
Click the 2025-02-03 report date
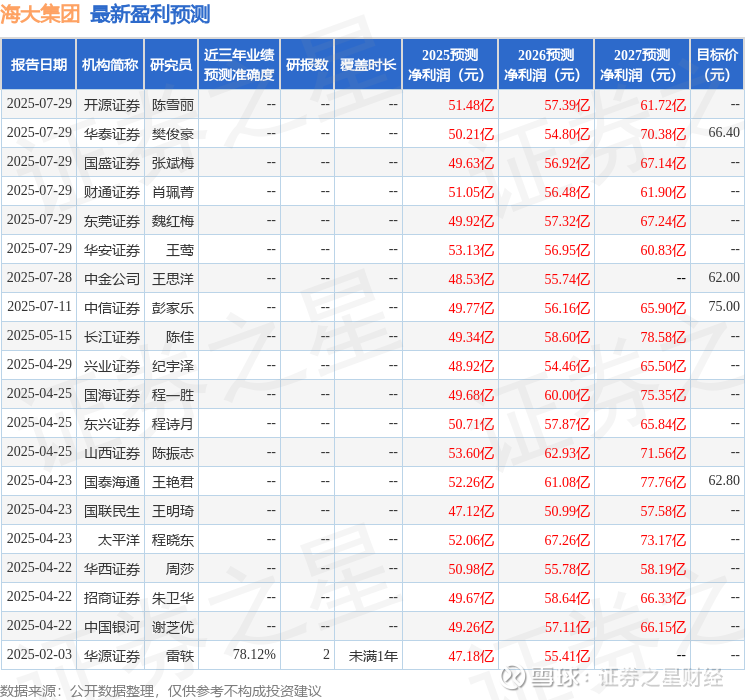point(39,654)
